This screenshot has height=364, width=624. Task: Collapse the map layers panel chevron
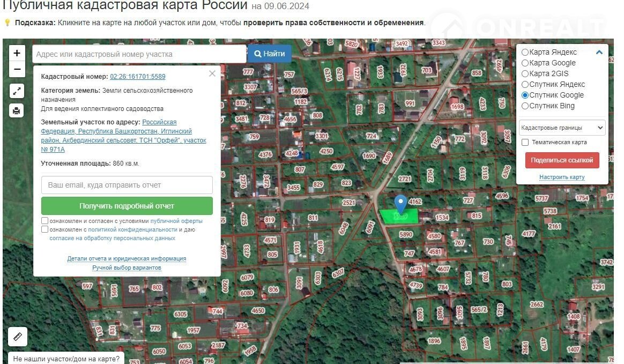599,53
